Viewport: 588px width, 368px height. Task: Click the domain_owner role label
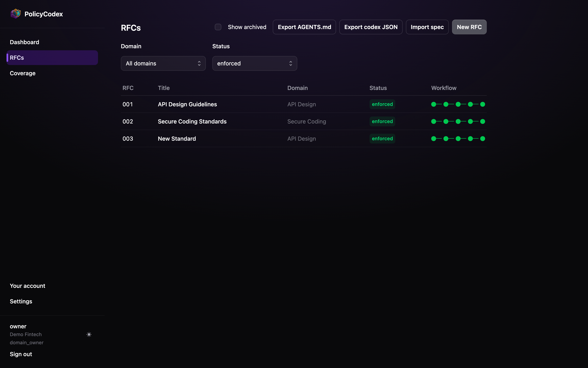[27, 342]
